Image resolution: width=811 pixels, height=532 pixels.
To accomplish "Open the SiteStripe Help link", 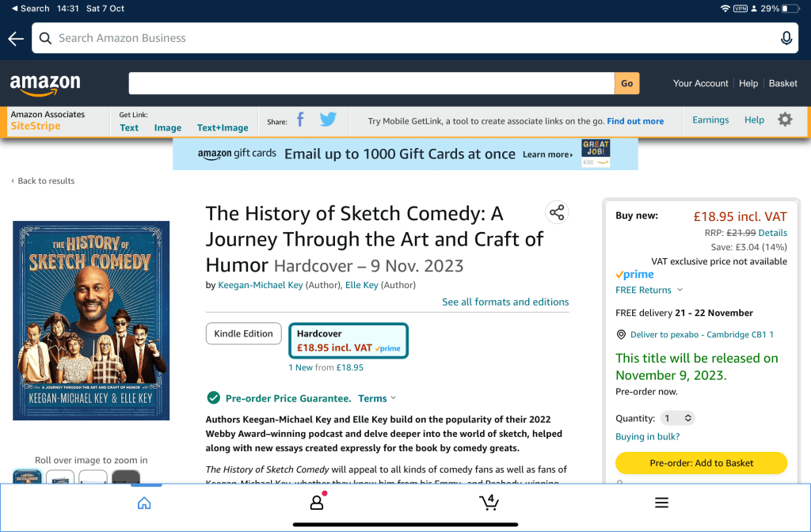I will (x=754, y=120).
